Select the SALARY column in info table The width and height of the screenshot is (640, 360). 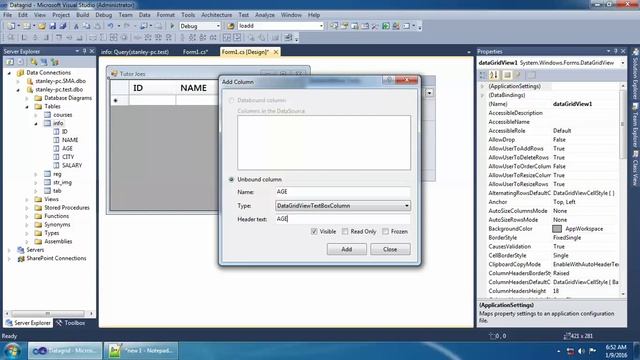point(72,165)
